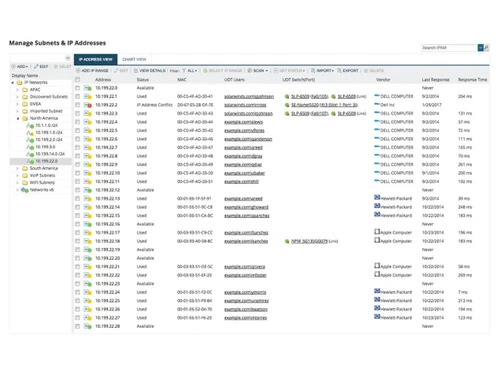Click green switch status icon in 10.199.22.2 row
The image size is (500, 375).
click(x=287, y=105)
